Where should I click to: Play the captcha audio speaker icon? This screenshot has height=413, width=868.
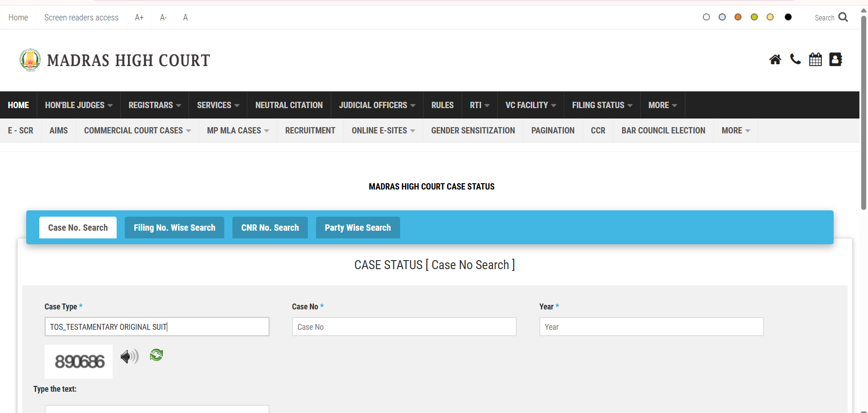(129, 356)
